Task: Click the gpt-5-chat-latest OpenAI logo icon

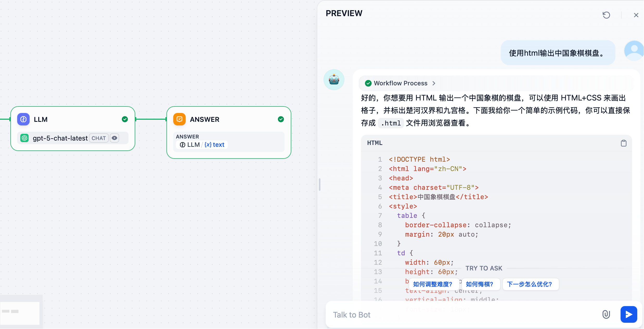Action: point(25,138)
